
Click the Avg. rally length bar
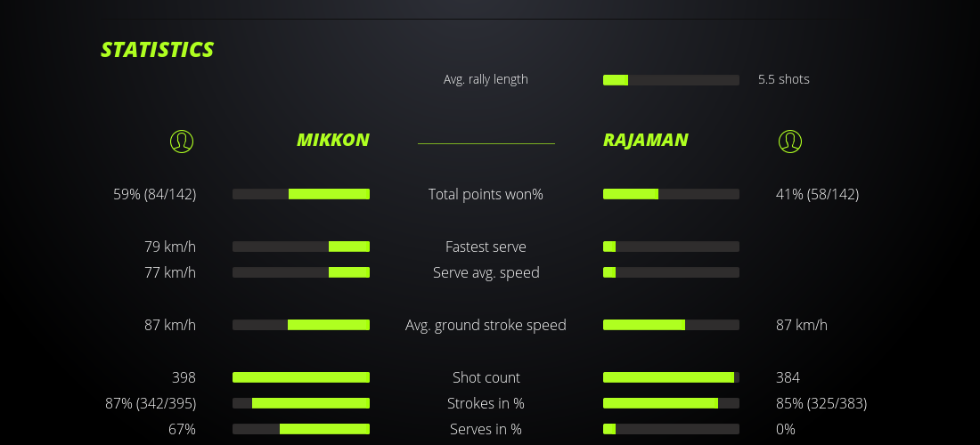tap(671, 80)
